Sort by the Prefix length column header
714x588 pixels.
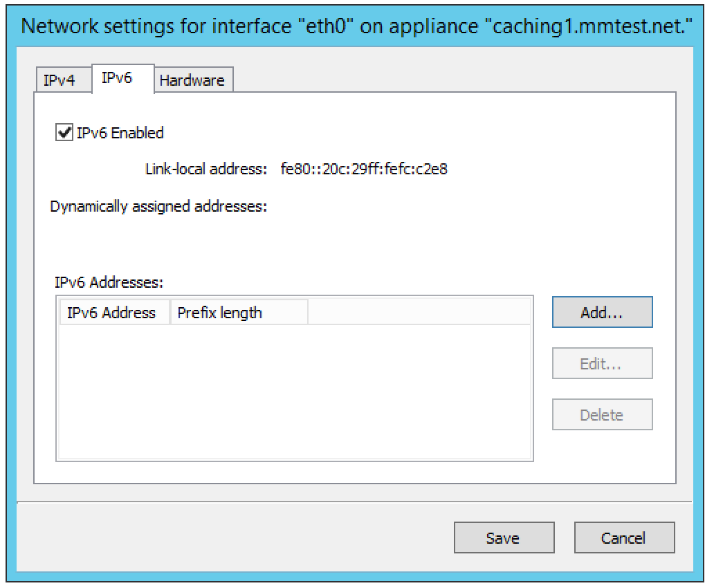(239, 313)
